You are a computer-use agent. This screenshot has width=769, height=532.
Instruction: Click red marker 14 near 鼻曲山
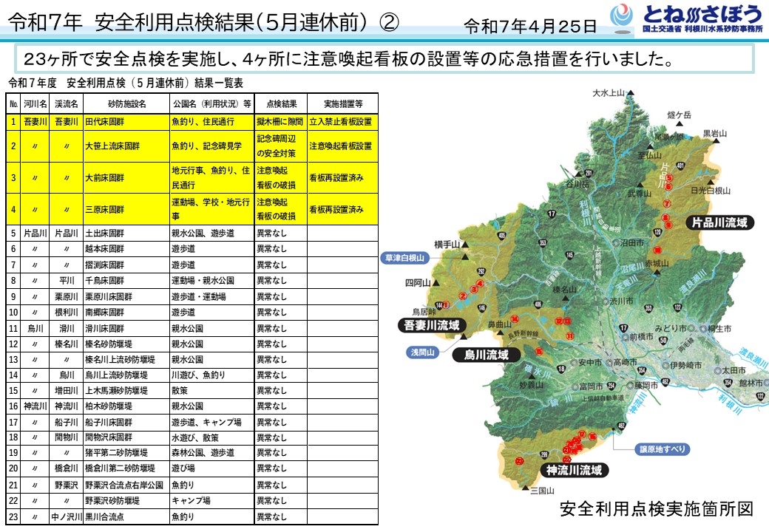coord(515,319)
